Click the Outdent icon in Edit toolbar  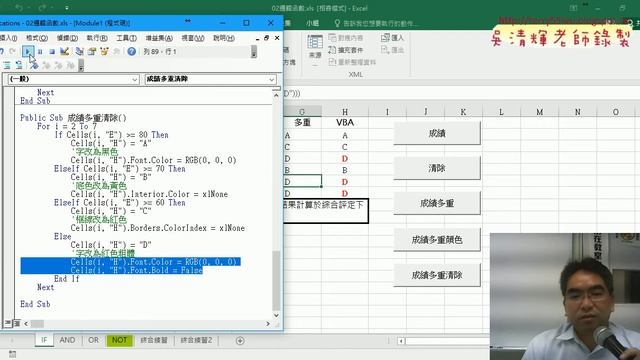(x=19, y=65)
